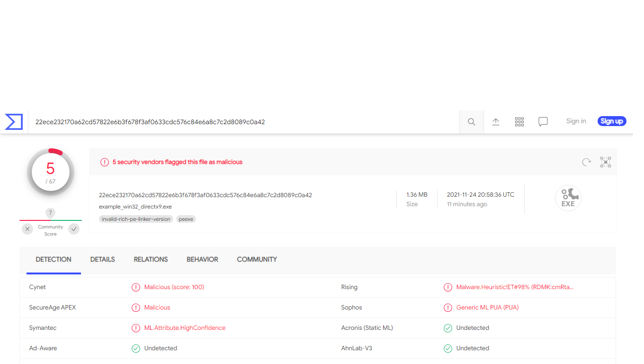
Task: Click the VirusTotal logo icon
Action: point(14,122)
